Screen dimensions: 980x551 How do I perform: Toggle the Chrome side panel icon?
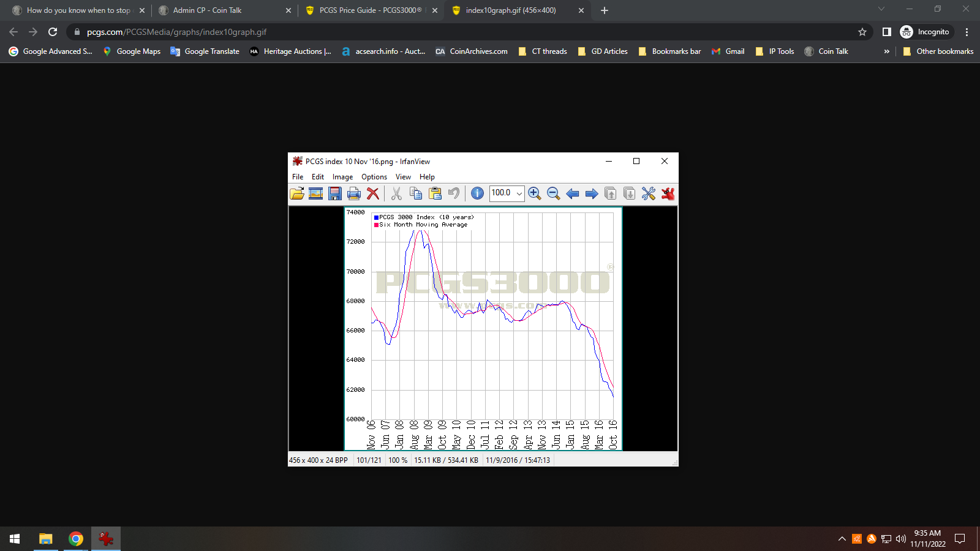click(x=886, y=32)
